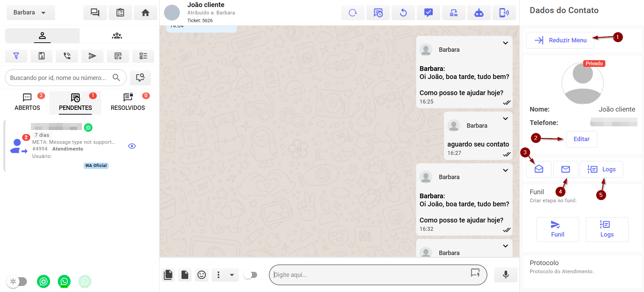Open the Barbara user dropdown
This screenshot has width=644, height=292.
click(31, 13)
